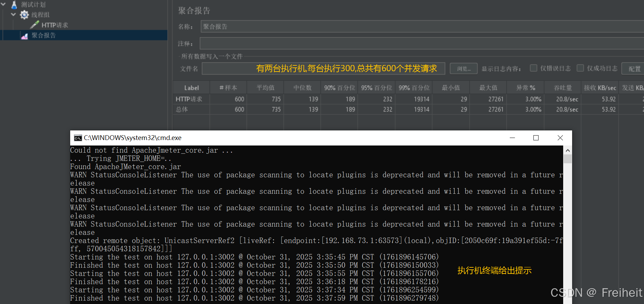The width and height of the screenshot is (644, 304).
Task: Collapse the 线程组 tree node
Action: (x=13, y=14)
